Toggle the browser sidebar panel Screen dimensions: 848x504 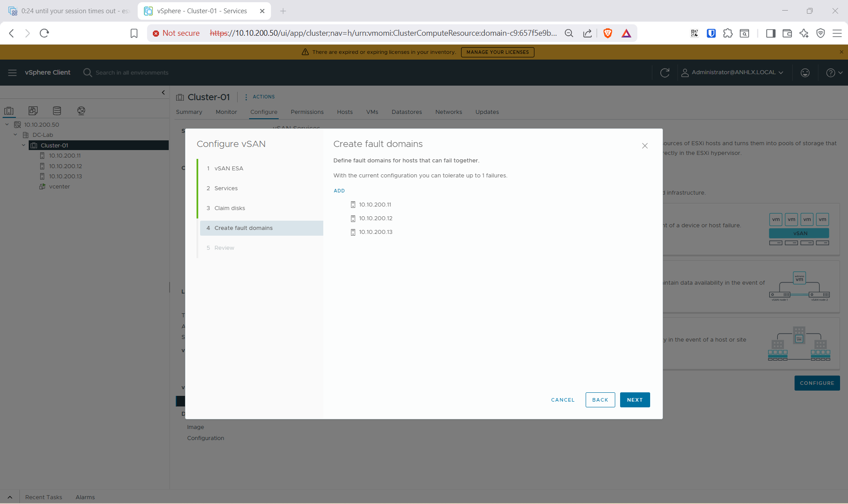pyautogui.click(x=771, y=33)
